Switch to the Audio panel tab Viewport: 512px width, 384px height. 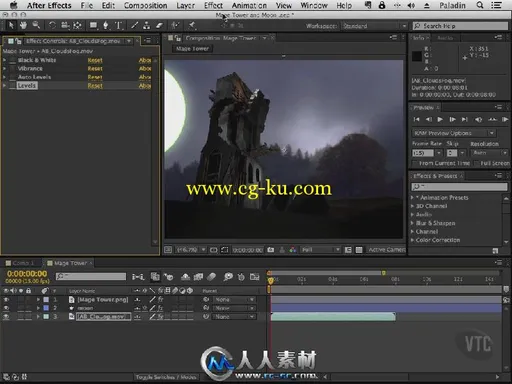coord(445,38)
